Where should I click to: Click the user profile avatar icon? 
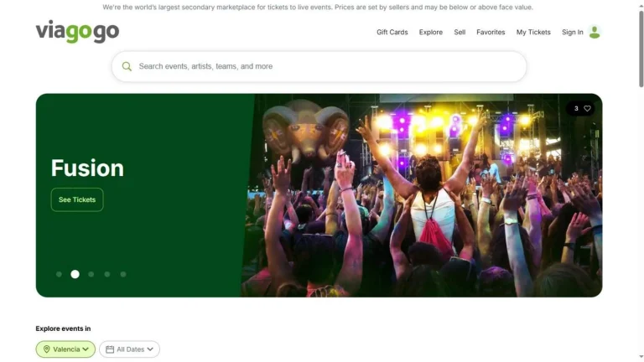[595, 32]
